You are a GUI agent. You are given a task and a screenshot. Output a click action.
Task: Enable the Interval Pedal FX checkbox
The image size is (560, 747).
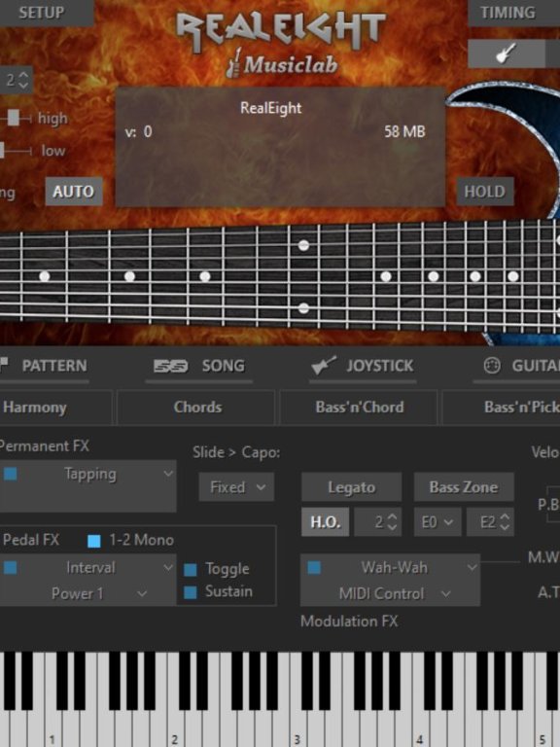(11, 567)
